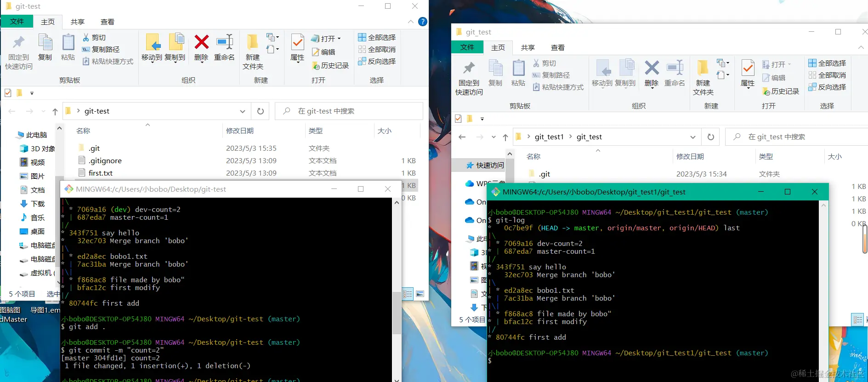Click New folder (新建文件夹) in git-test ribbon
Image resolution: width=868 pixels, height=382 pixels.
tap(253, 52)
